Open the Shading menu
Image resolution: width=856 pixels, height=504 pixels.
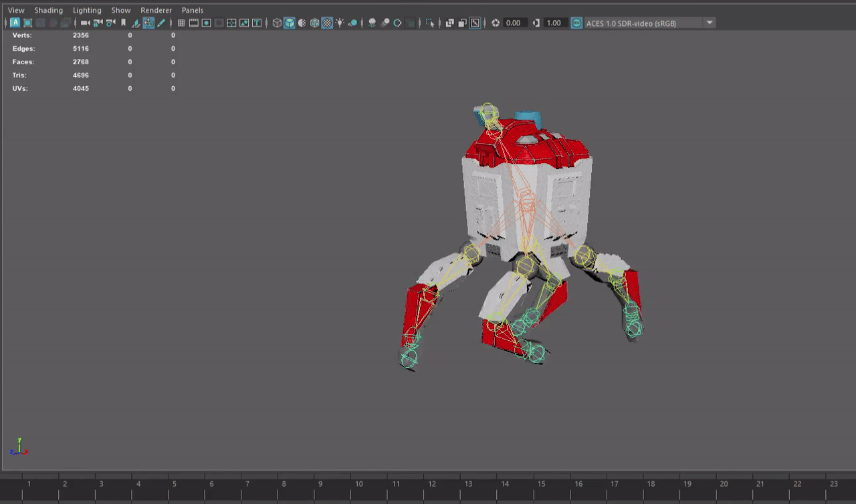[x=48, y=10]
